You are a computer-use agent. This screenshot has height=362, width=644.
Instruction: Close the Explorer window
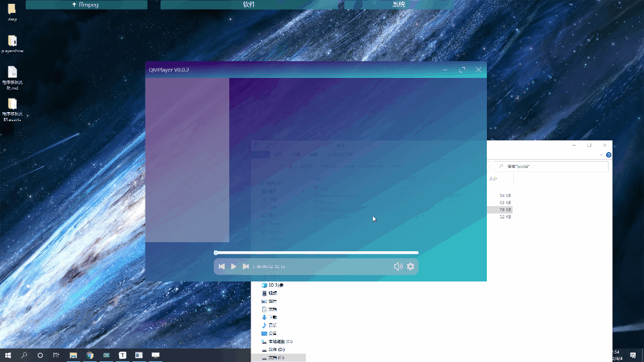click(x=605, y=146)
